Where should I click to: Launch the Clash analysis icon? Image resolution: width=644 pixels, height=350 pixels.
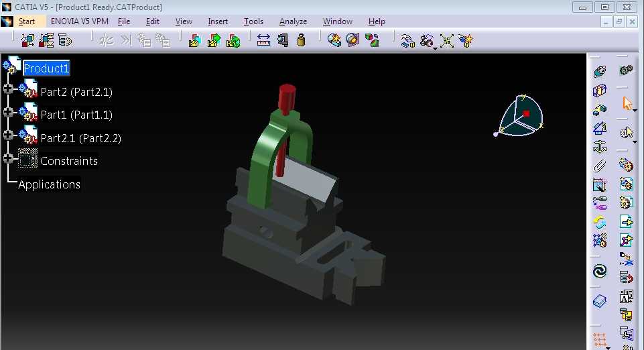pos(334,40)
